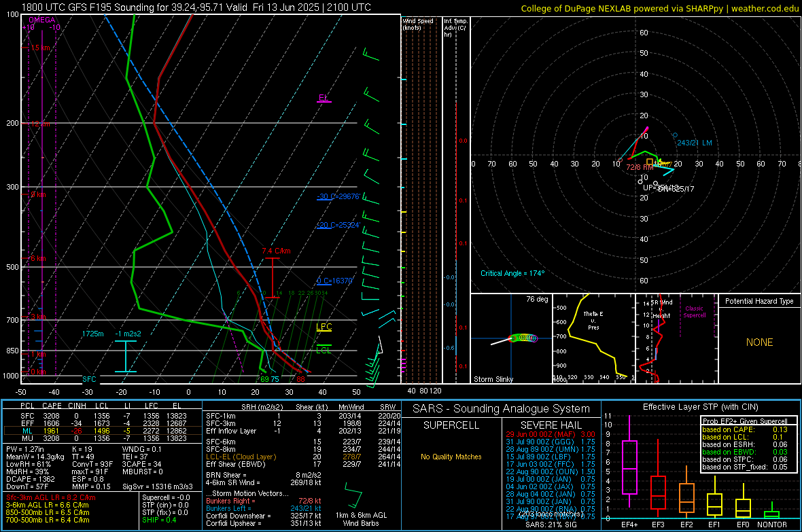The image size is (802, 532).
Task: Select the OMEGA label on the Skew-T
Action: point(41,20)
